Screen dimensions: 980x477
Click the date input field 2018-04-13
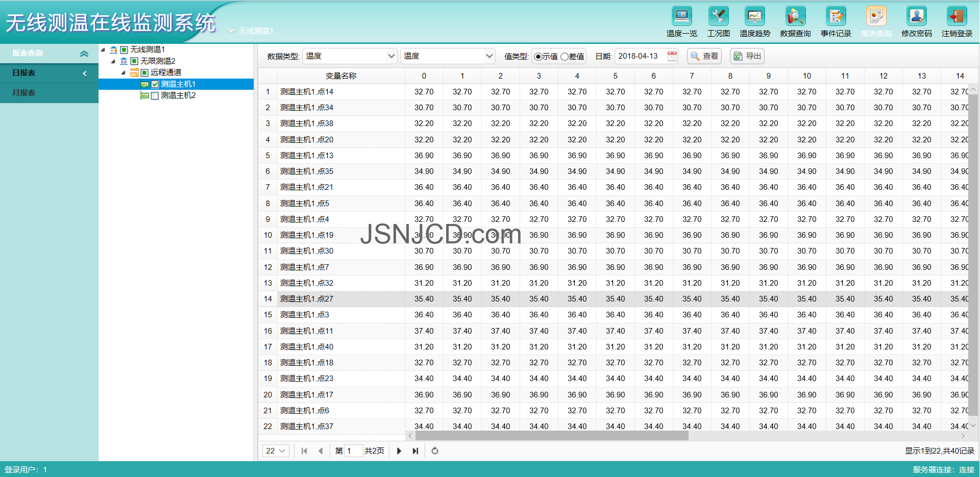click(641, 56)
